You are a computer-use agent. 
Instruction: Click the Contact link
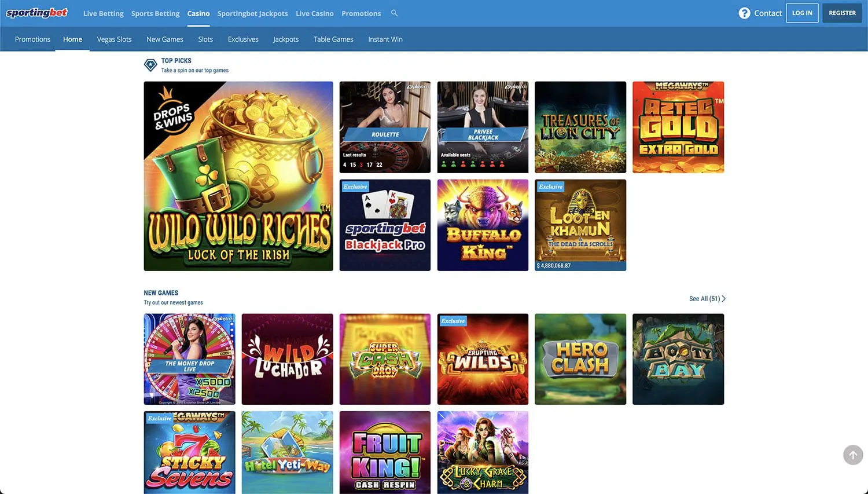point(768,13)
